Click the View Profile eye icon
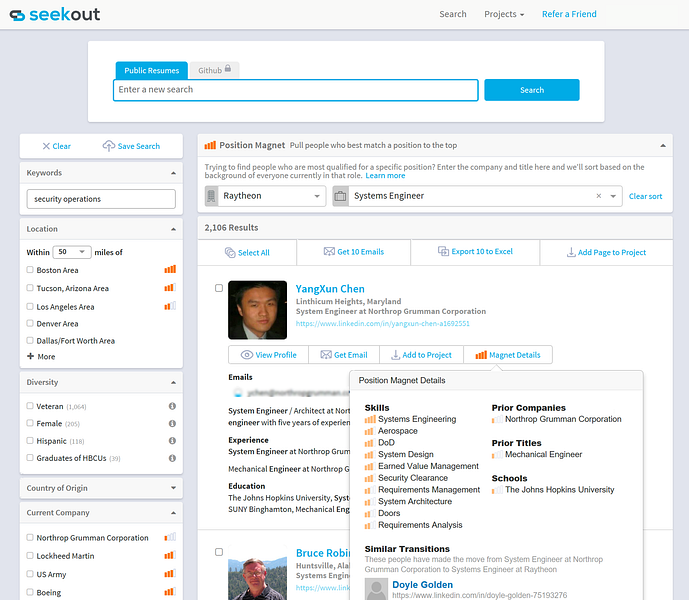The width and height of the screenshot is (689, 600). point(247,355)
